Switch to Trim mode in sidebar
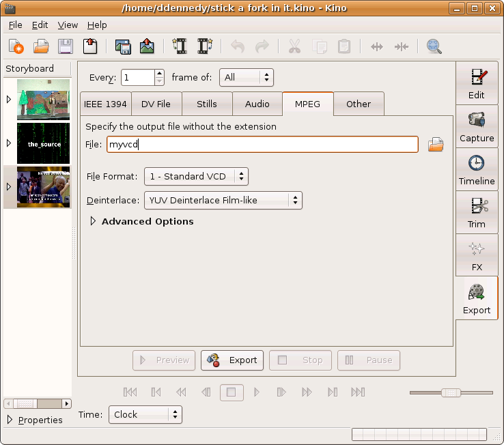The width and height of the screenshot is (504, 445). [477, 213]
